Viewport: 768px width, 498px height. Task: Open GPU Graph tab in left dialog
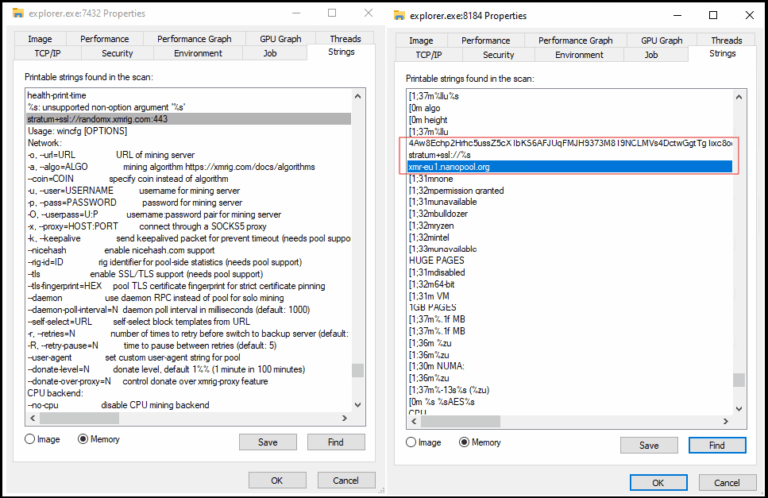(x=281, y=39)
